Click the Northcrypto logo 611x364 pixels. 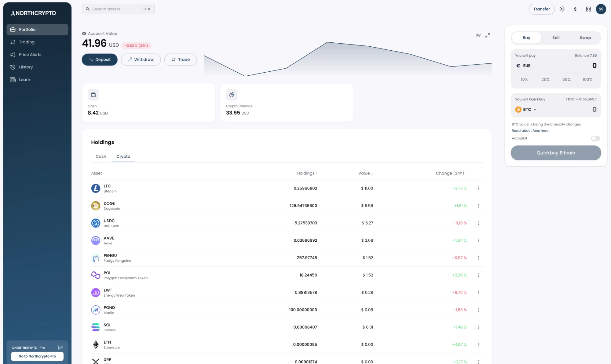click(33, 13)
